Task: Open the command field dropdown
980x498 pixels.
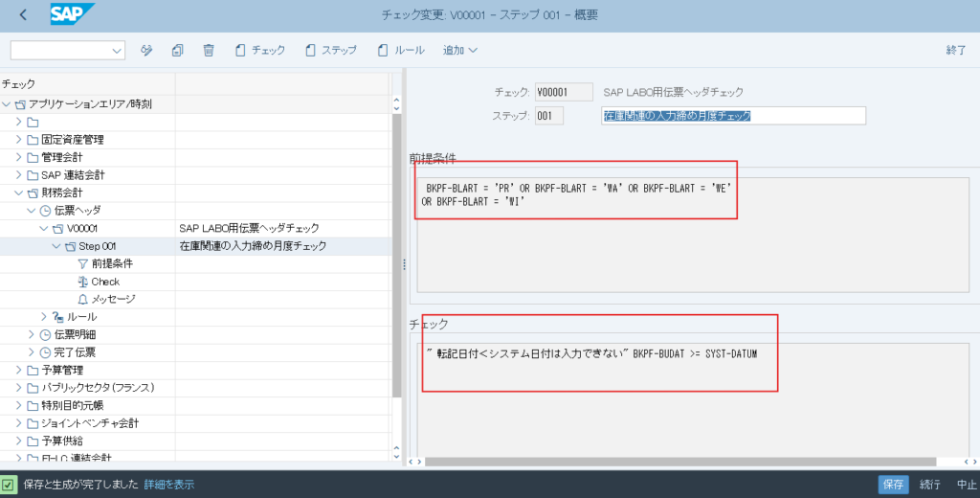Action: [116, 51]
